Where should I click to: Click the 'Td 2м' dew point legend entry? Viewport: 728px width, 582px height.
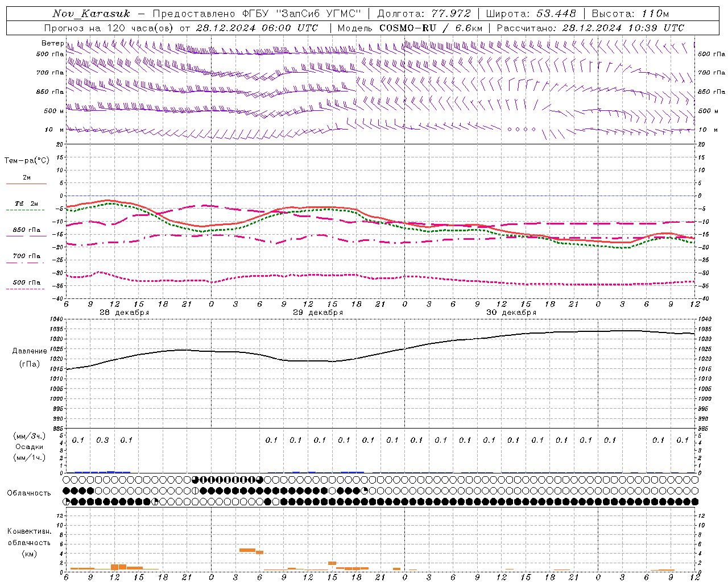pos(27,203)
